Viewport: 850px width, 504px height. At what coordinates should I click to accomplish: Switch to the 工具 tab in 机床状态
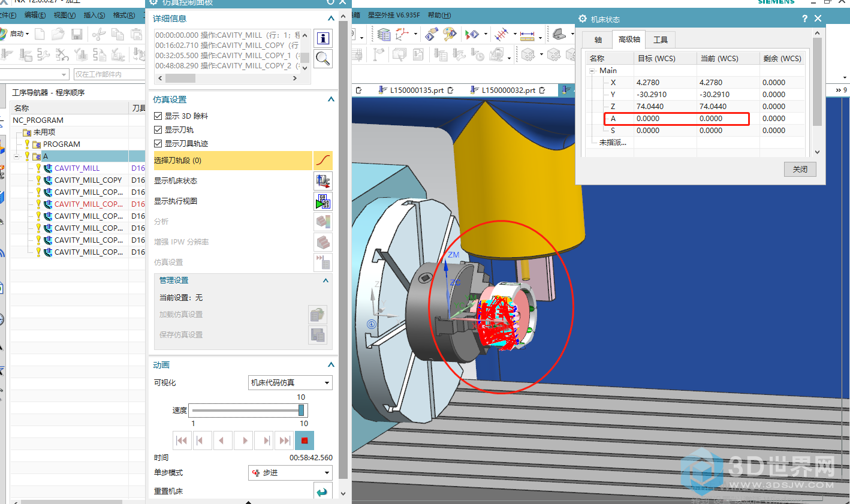[x=661, y=40]
